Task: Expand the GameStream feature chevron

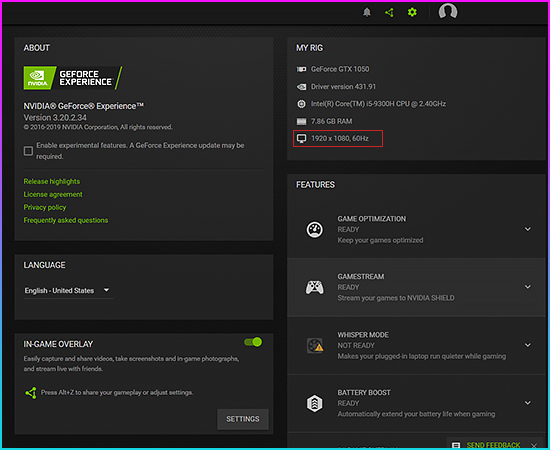Action: click(528, 287)
